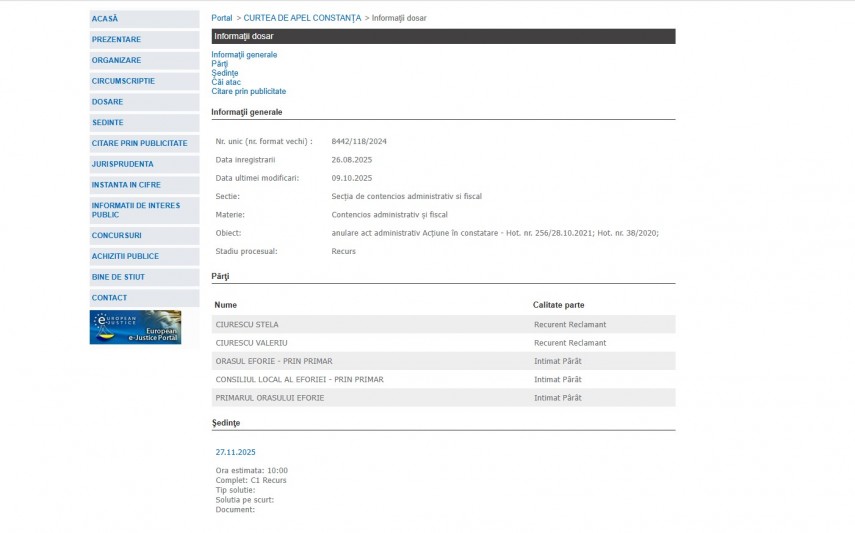
Task: Navigate to DOSARE section
Action: point(108,102)
